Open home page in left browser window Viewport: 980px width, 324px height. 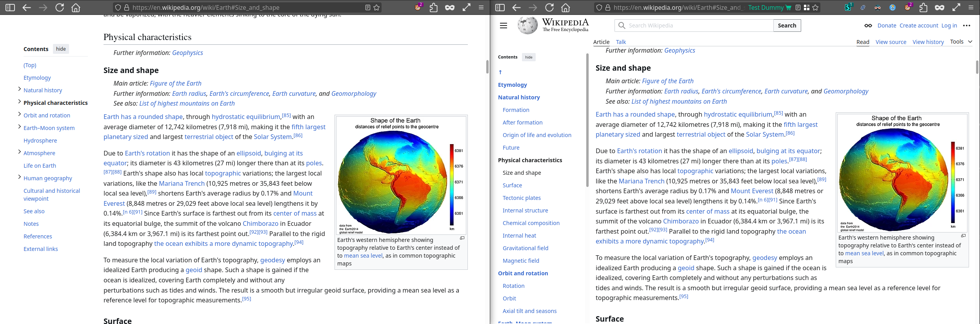click(x=76, y=7)
